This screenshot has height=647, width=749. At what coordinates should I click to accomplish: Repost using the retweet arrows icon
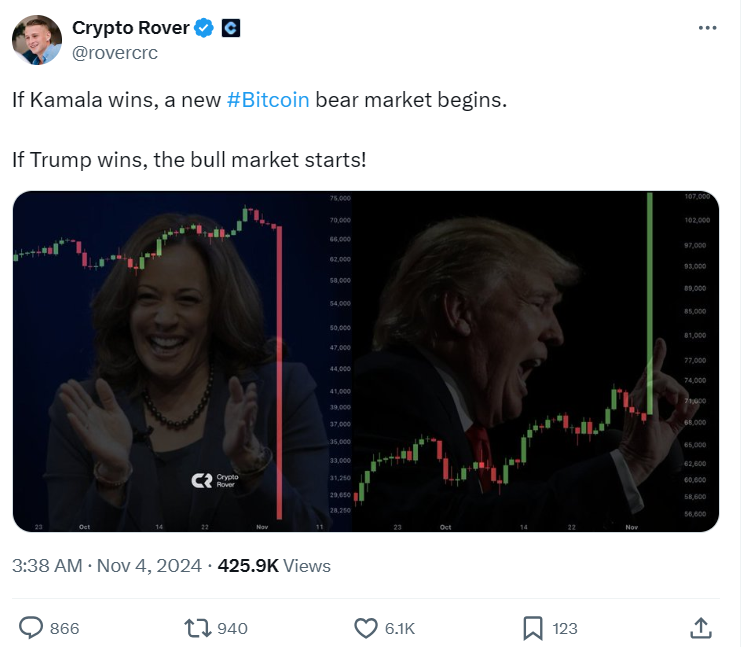pos(196,628)
